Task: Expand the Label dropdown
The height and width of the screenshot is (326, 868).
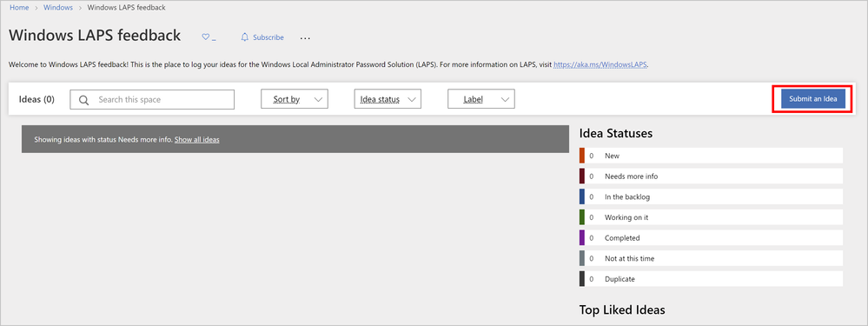Action: [481, 99]
